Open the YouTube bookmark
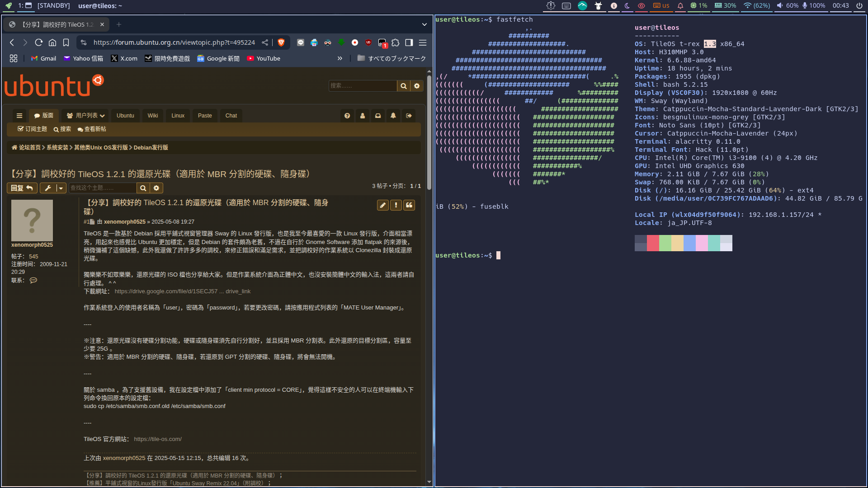 (x=264, y=58)
